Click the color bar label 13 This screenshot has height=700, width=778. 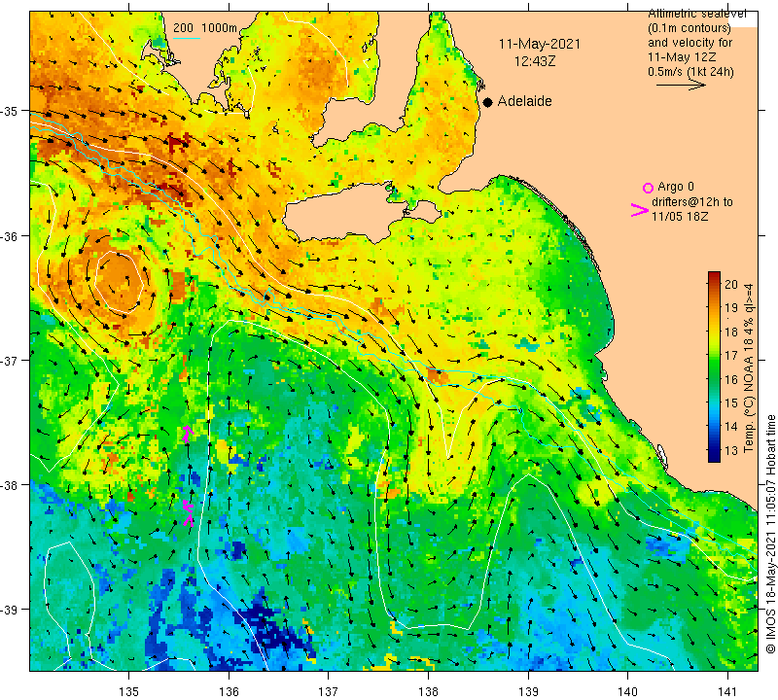point(731,450)
